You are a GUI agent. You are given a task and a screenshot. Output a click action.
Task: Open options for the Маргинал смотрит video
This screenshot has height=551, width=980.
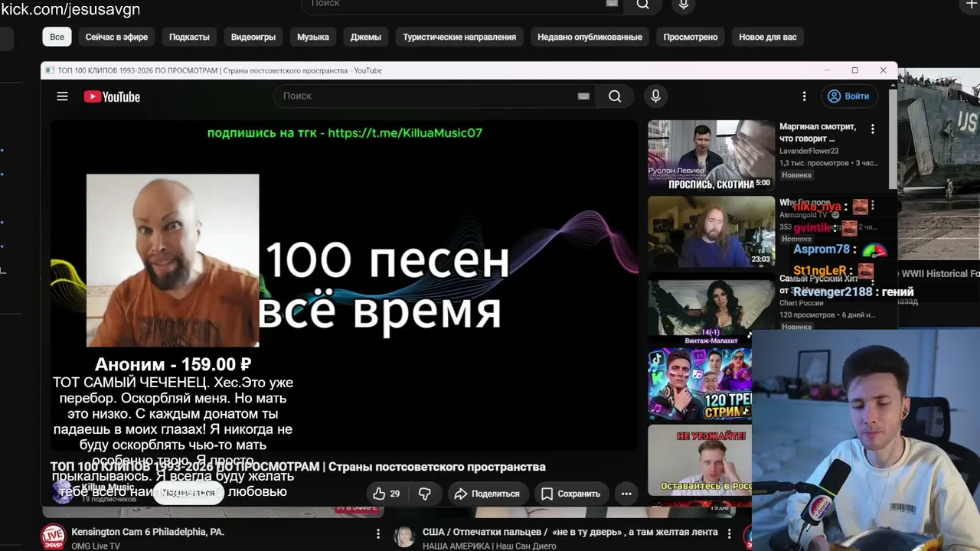tap(873, 129)
